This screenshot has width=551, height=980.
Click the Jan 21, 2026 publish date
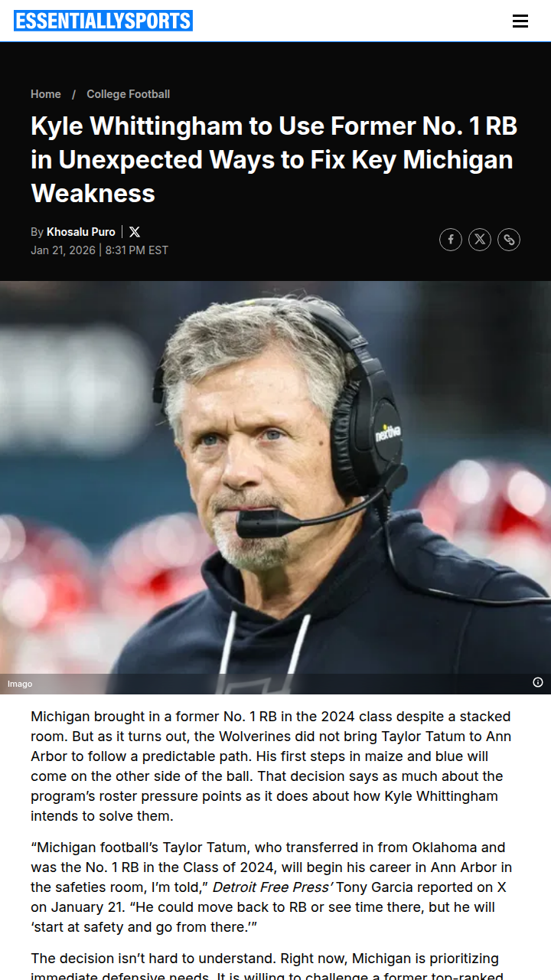tap(63, 250)
